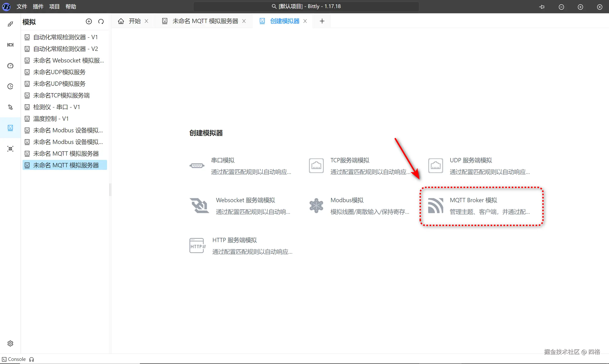The width and height of the screenshot is (609, 364).
Task: Click the MQTT Broker simulator icon
Action: 435,206
